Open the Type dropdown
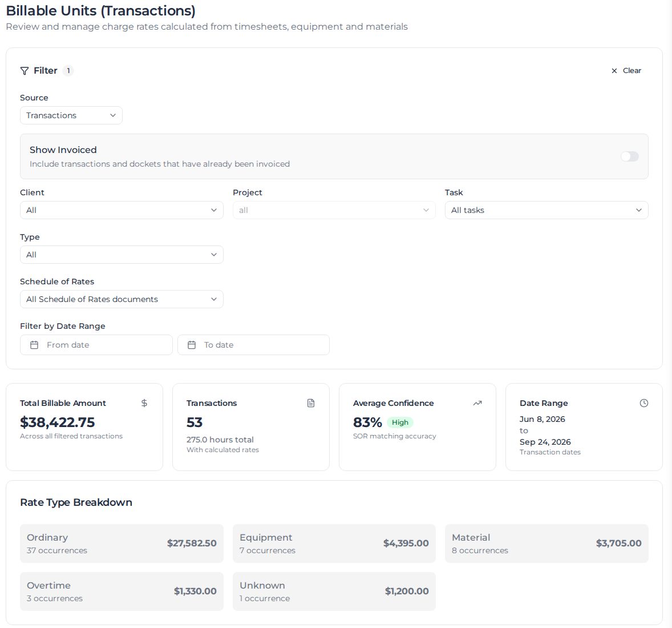672x628 pixels. click(x=122, y=255)
